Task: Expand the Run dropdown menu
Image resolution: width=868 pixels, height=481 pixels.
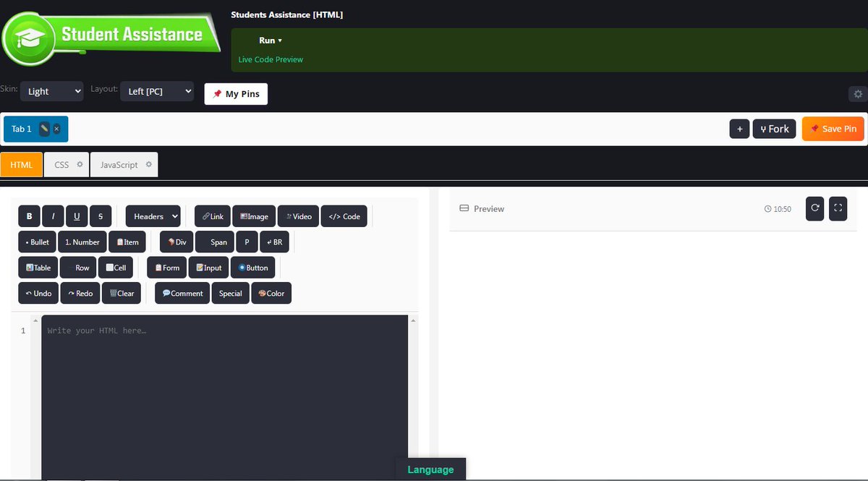Action: (x=271, y=41)
